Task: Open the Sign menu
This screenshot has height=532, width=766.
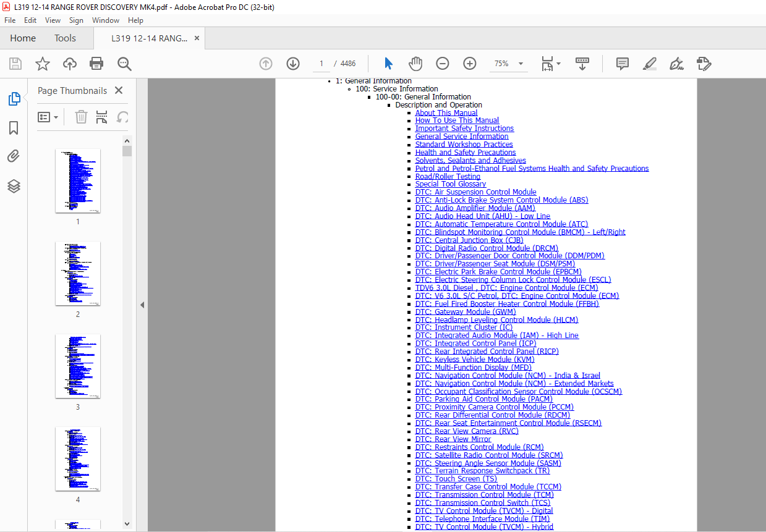Action: 76,20
